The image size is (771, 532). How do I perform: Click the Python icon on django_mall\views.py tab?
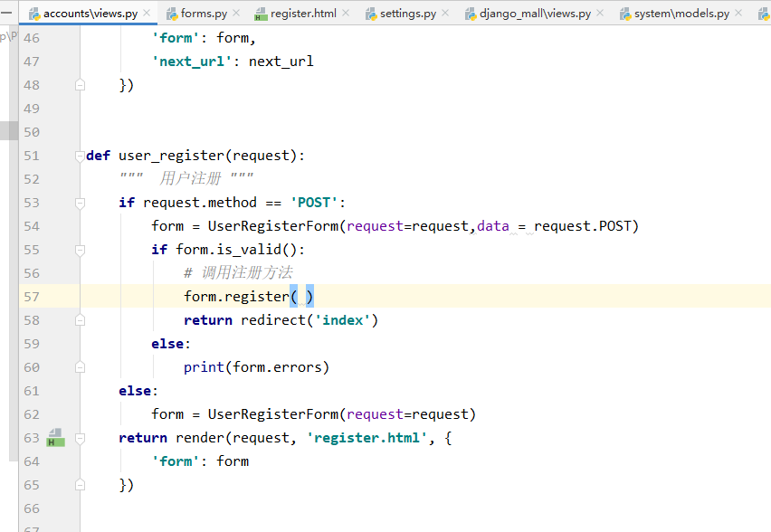(x=471, y=14)
